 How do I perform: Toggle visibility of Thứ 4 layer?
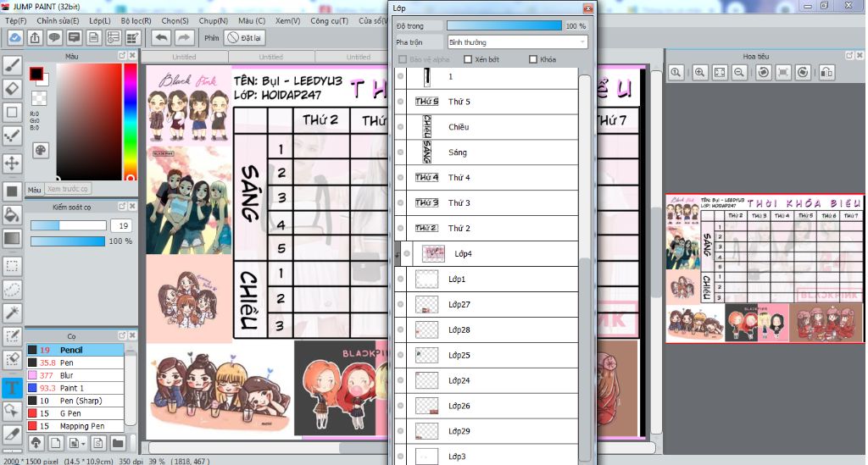coord(401,178)
